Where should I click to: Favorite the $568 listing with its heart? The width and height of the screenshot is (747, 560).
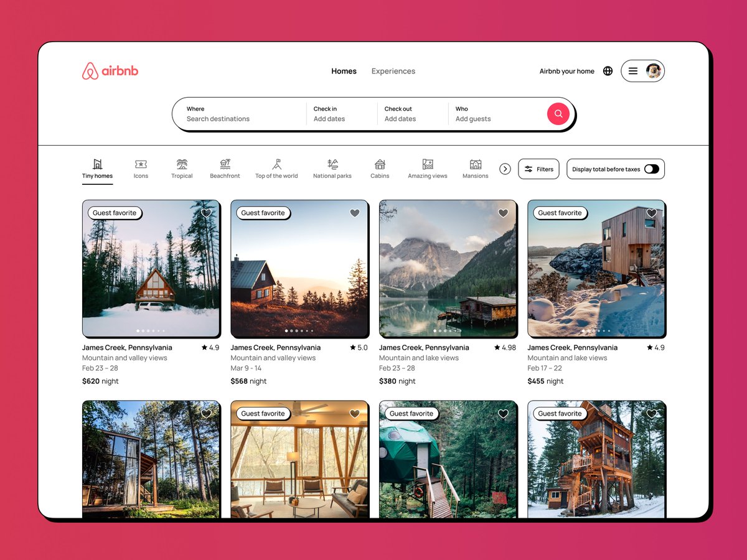tap(355, 213)
